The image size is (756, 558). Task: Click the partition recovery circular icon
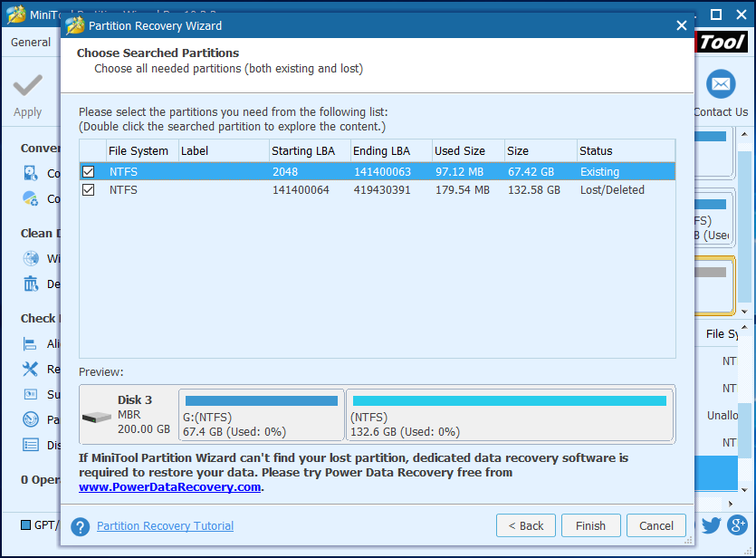[31, 419]
